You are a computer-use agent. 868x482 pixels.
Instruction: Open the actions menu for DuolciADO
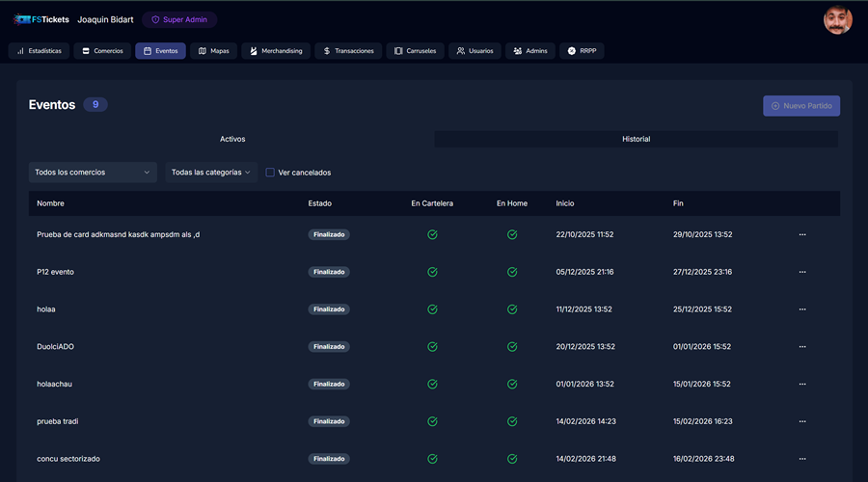tap(801, 347)
